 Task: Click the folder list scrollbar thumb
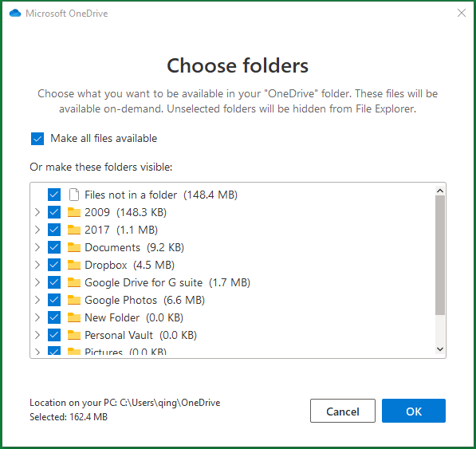click(440, 255)
